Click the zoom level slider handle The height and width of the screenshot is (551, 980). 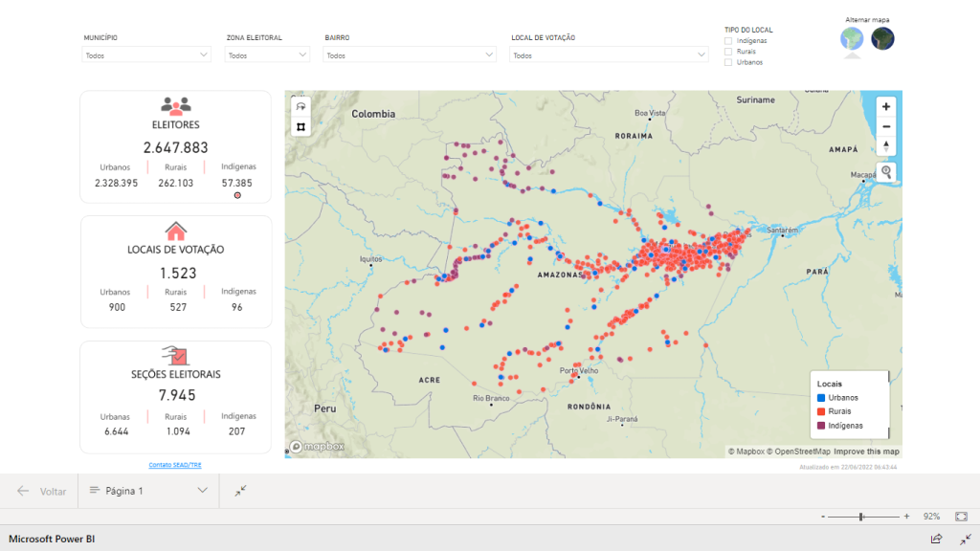click(x=861, y=517)
